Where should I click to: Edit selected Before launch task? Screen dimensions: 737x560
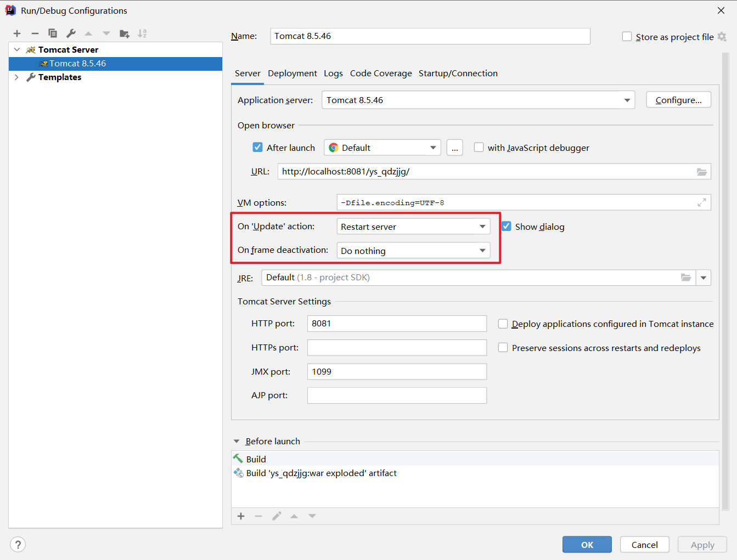tap(277, 516)
